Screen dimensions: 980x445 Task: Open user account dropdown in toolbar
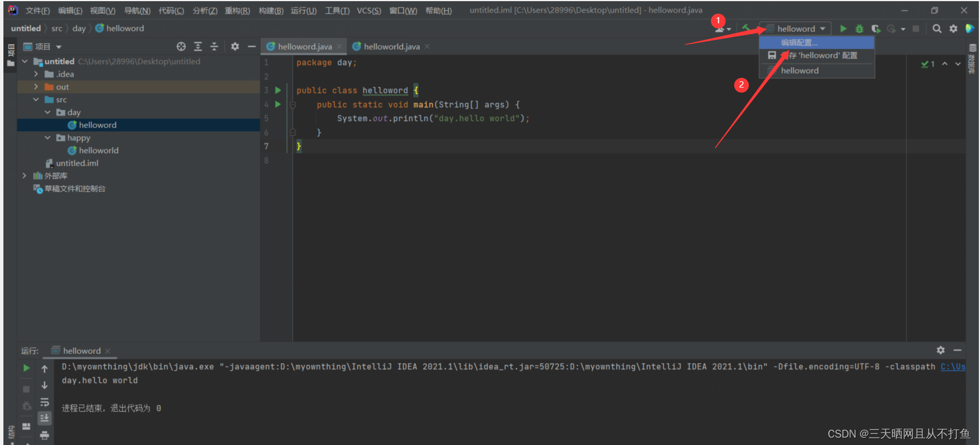tap(722, 28)
